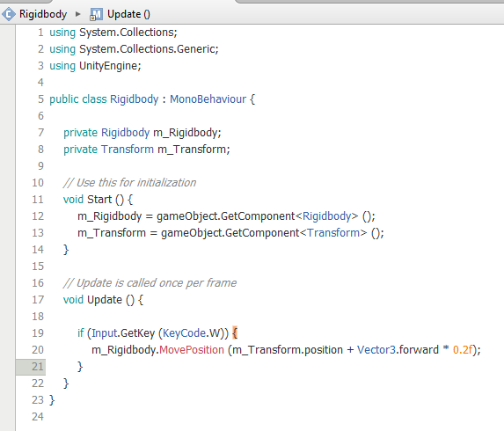Click the breadcrumb arrow separator after Rigidbody
Image resolution: width=504 pixels, height=431 pixels.
(77, 14)
